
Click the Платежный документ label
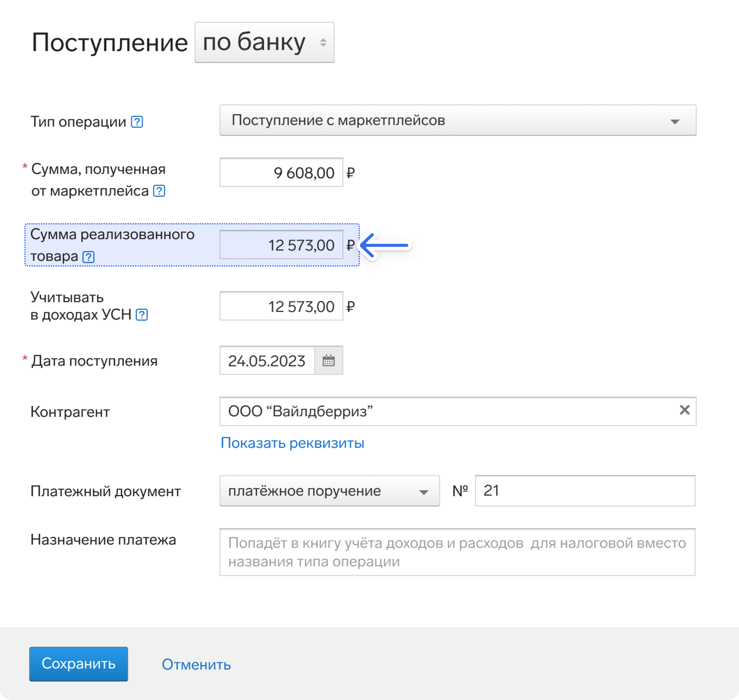(106, 491)
